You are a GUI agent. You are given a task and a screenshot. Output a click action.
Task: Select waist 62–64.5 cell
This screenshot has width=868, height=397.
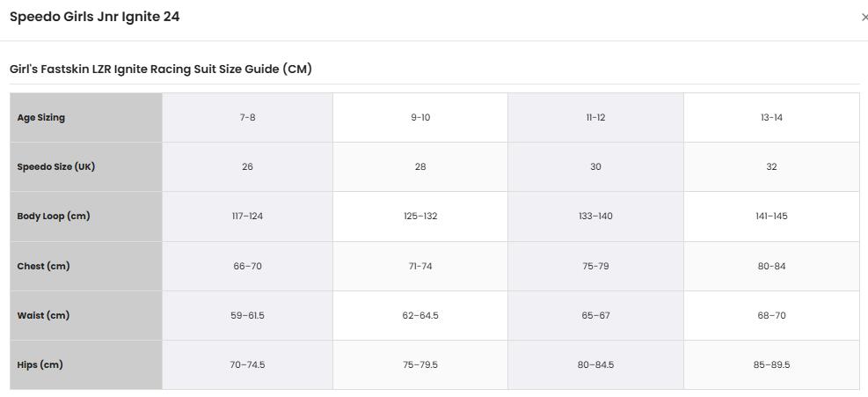pyautogui.click(x=420, y=315)
